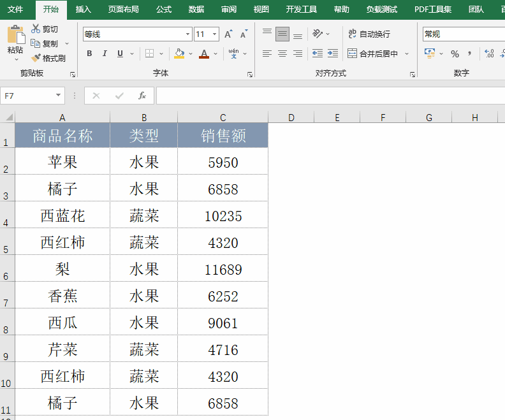Open clipboard pane launcher
This screenshot has width=505, height=420.
(x=73, y=75)
